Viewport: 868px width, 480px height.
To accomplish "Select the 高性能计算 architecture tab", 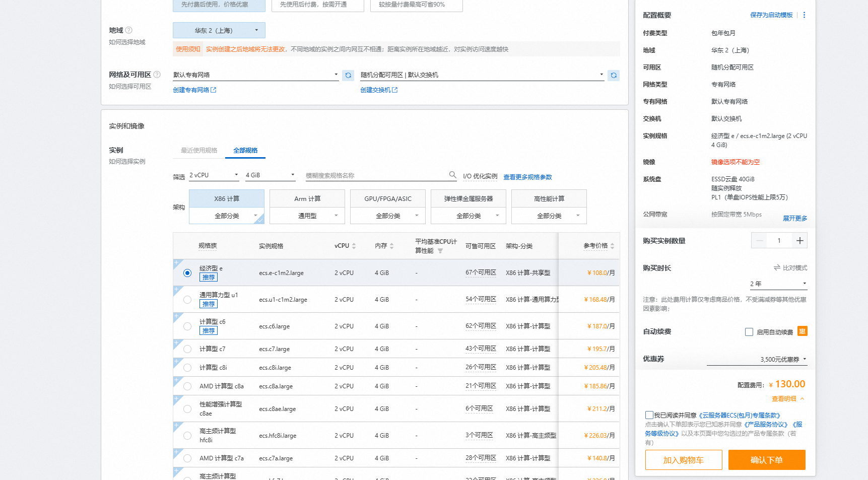I will click(549, 198).
